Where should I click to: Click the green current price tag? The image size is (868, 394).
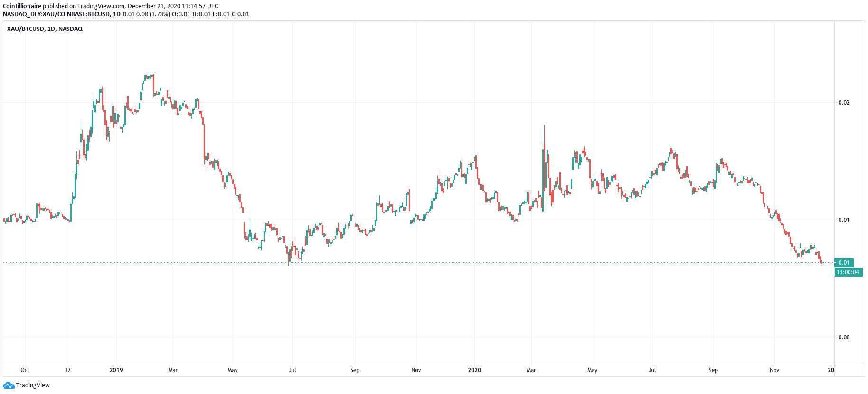[844, 263]
